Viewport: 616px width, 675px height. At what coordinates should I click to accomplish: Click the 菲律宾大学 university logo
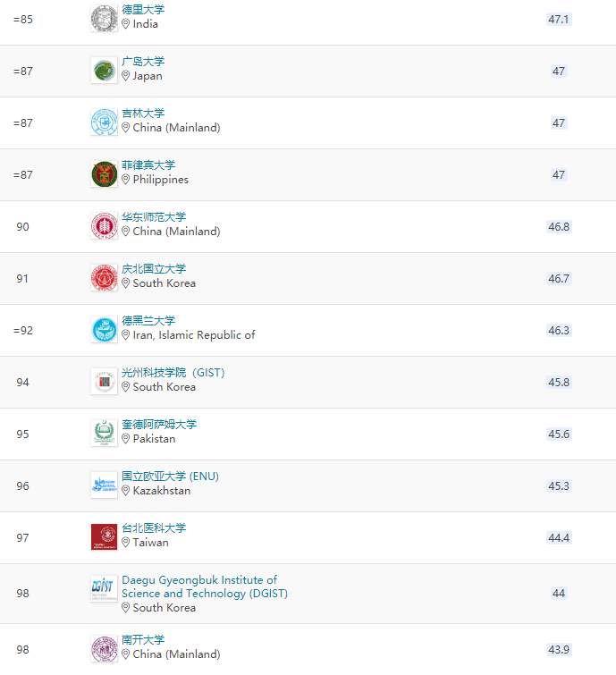click(104, 174)
